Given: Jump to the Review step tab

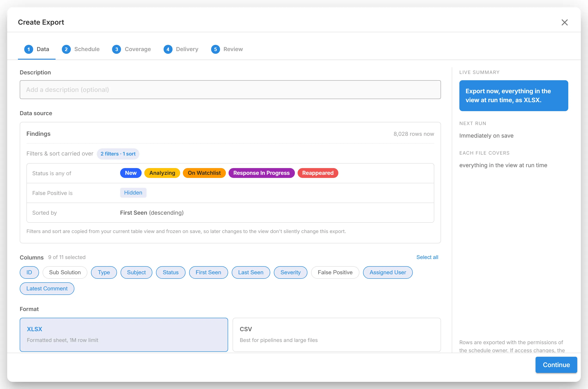Looking at the screenshot, I should [227, 49].
